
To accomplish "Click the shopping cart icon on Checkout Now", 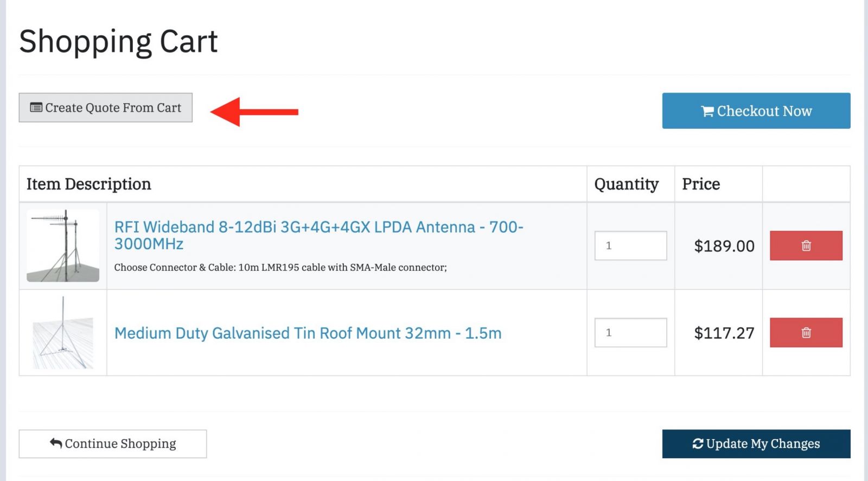I will pyautogui.click(x=707, y=111).
